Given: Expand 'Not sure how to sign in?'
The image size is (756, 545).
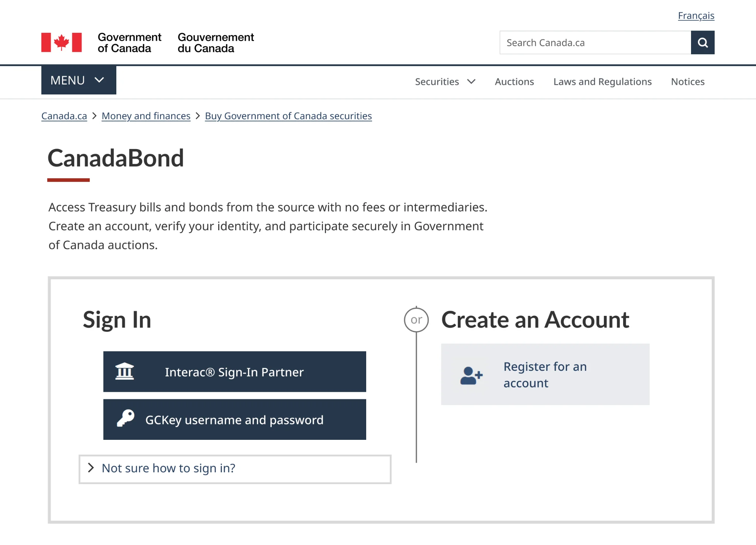Looking at the screenshot, I should point(168,468).
